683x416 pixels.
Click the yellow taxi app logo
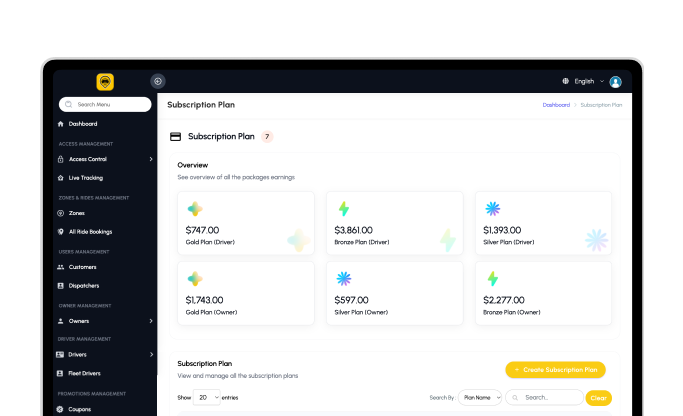105,82
